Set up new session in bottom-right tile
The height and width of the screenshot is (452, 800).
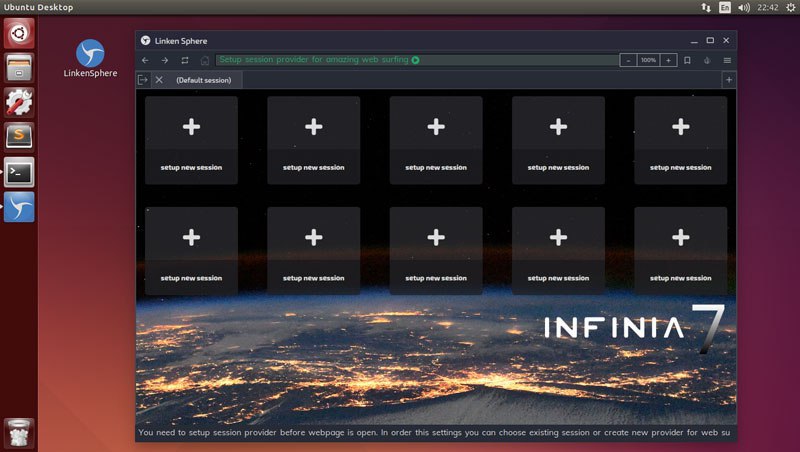coord(681,250)
